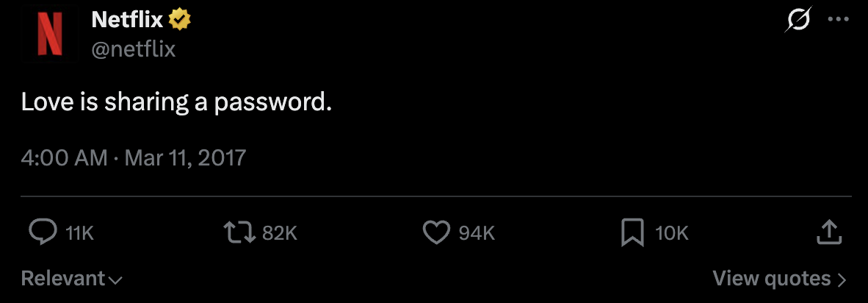Image resolution: width=868 pixels, height=303 pixels.
Task: Click the reply speech bubble icon
Action: [x=43, y=232]
